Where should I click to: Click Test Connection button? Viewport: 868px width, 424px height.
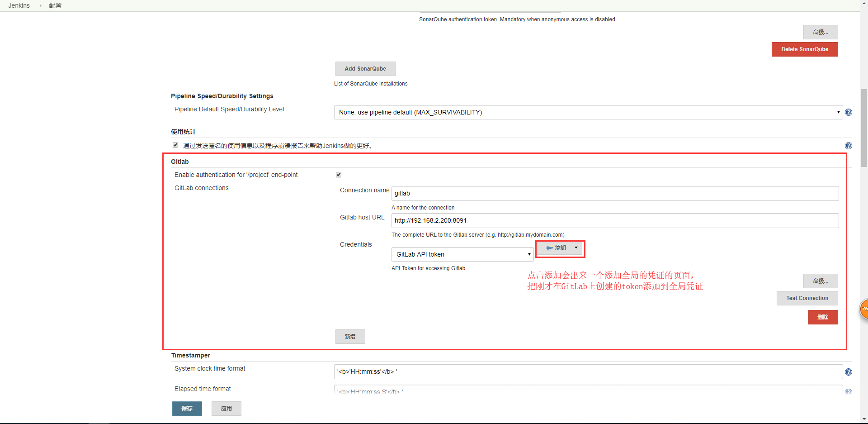tap(807, 298)
